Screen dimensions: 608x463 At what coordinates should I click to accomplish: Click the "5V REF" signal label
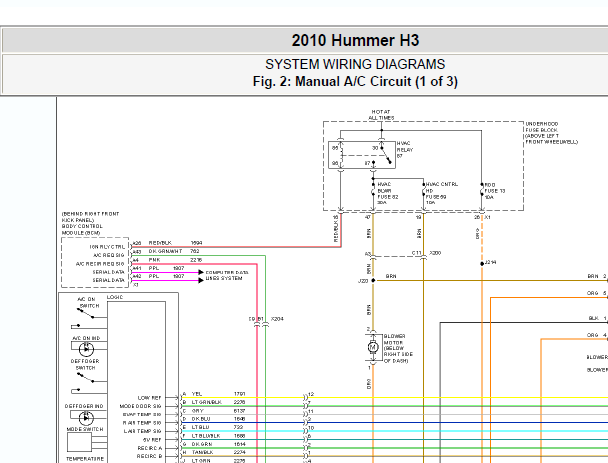[x=152, y=440]
